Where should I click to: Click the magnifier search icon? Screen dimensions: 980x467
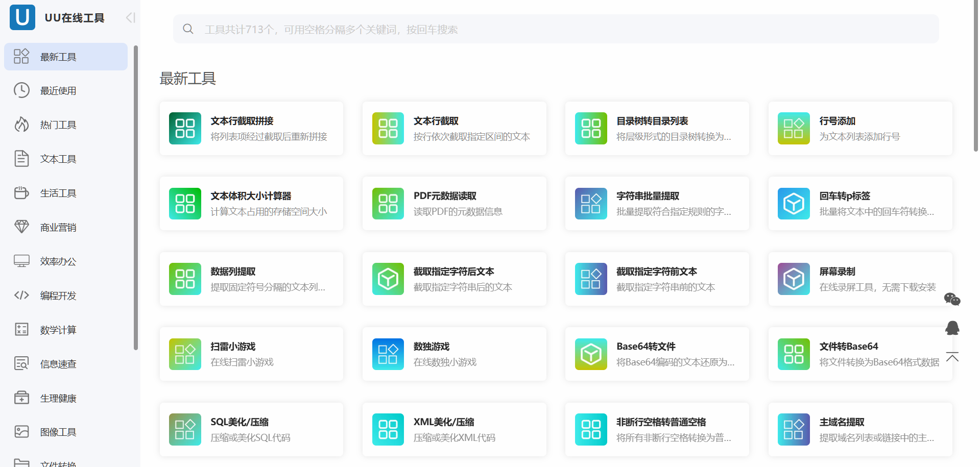188,29
